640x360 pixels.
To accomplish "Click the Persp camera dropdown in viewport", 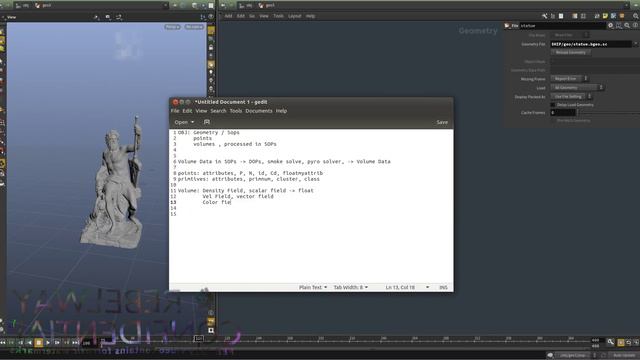I will [x=172, y=27].
